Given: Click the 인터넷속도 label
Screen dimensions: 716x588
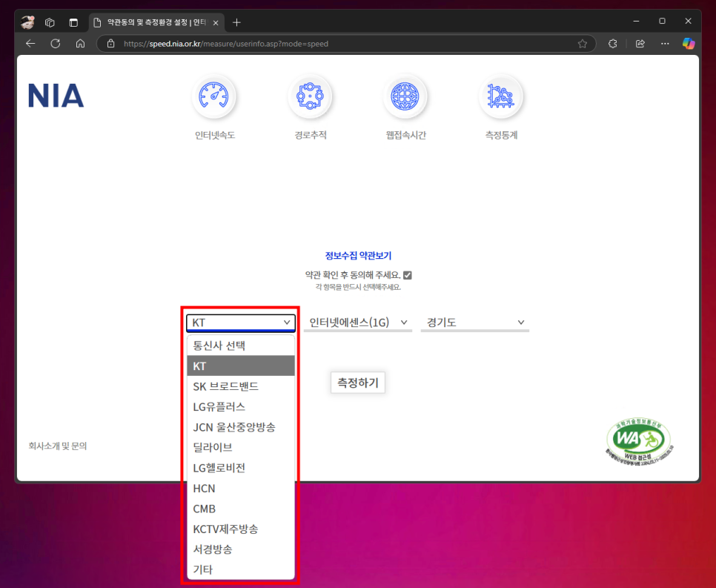Looking at the screenshot, I should click(x=215, y=135).
